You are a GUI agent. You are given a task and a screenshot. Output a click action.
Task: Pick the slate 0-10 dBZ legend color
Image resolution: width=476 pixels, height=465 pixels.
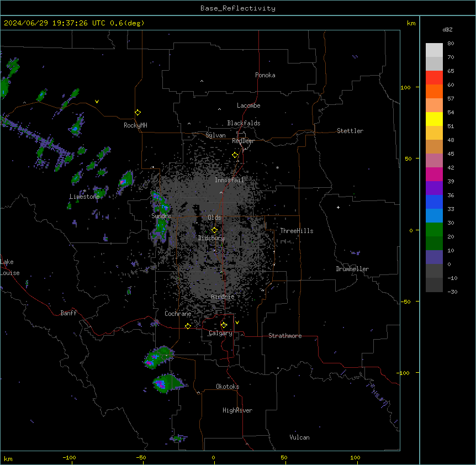(434, 257)
